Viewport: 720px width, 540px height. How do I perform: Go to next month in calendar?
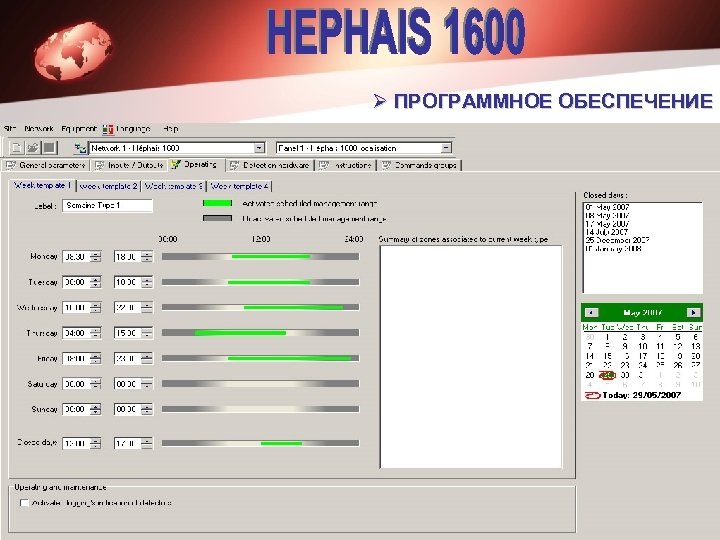coord(693,313)
